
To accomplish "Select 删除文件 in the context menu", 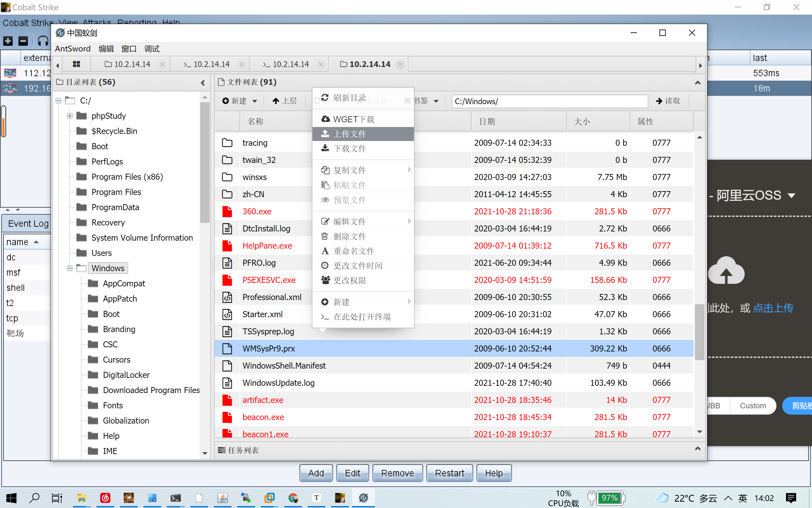I will pyautogui.click(x=363, y=236).
